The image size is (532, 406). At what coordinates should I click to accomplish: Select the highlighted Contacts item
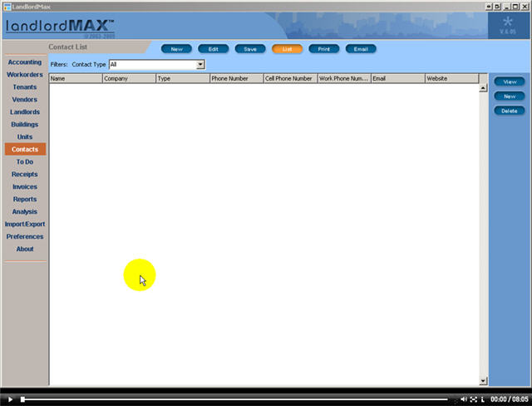pyautogui.click(x=25, y=150)
